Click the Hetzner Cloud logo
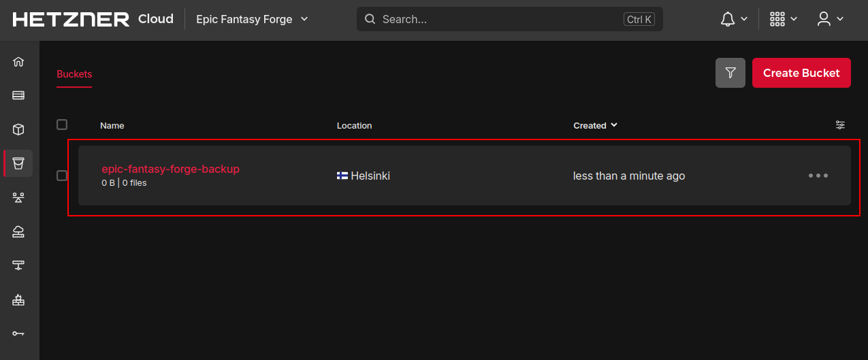This screenshot has height=360, width=868. (93, 19)
